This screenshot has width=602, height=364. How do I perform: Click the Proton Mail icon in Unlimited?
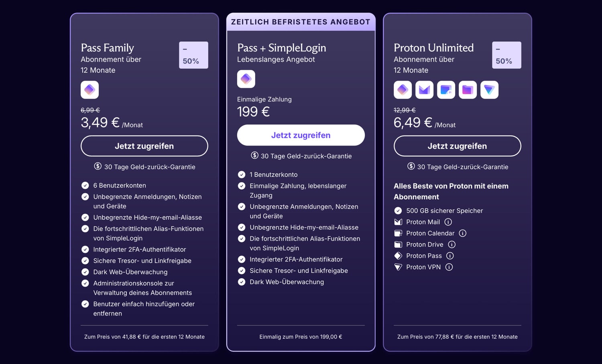pyautogui.click(x=424, y=90)
